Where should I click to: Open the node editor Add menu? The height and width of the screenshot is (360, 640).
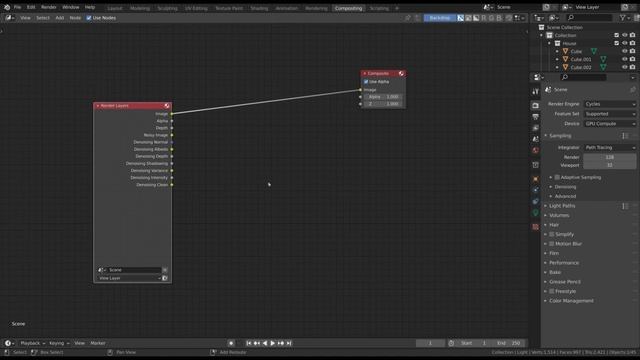tap(60, 18)
